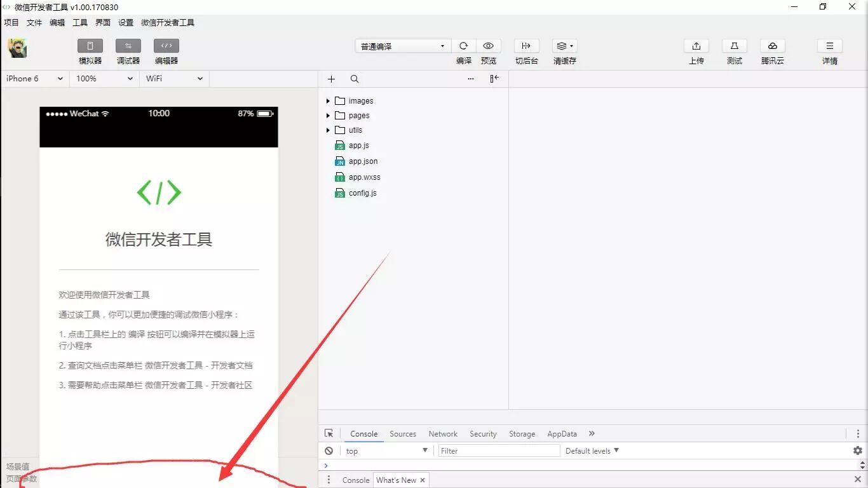
Task: Click the file search magnifier icon
Action: coord(355,79)
